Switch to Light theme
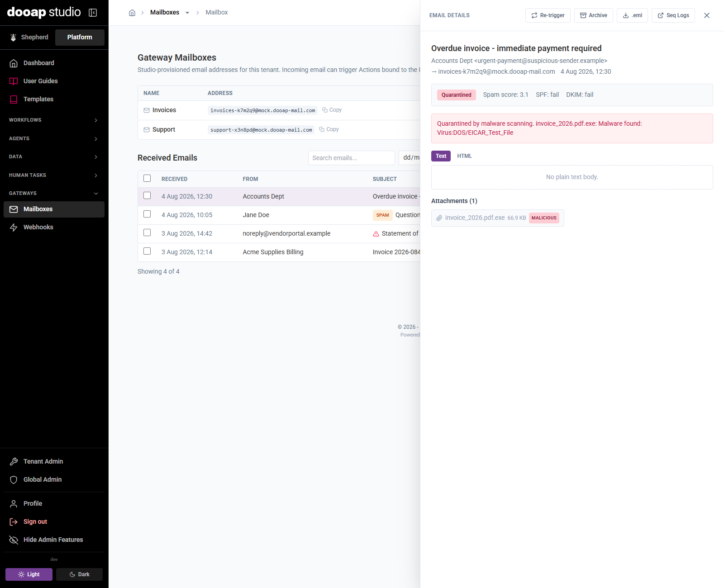 pyautogui.click(x=29, y=574)
